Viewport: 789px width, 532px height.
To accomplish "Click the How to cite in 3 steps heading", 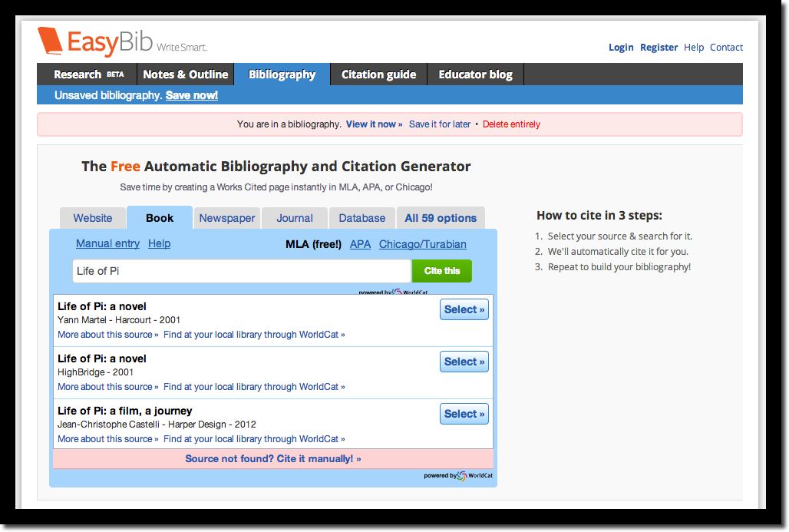I will coord(599,216).
